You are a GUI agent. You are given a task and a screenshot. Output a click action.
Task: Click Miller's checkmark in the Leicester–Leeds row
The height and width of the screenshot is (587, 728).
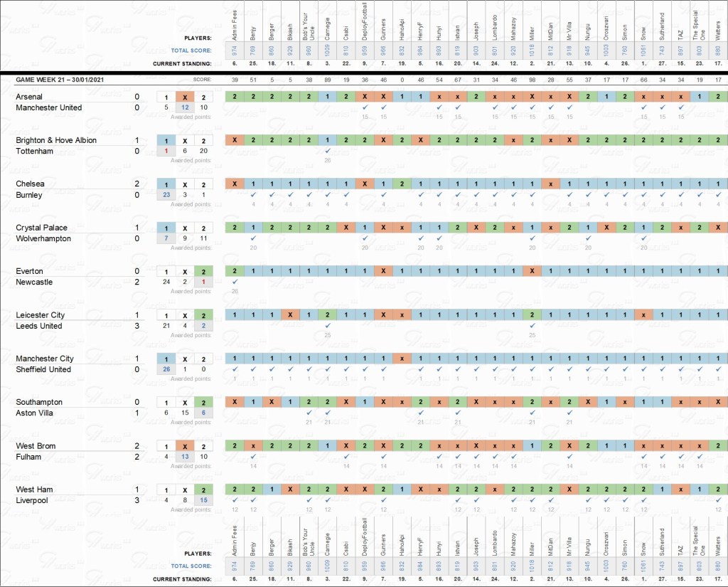coord(532,326)
